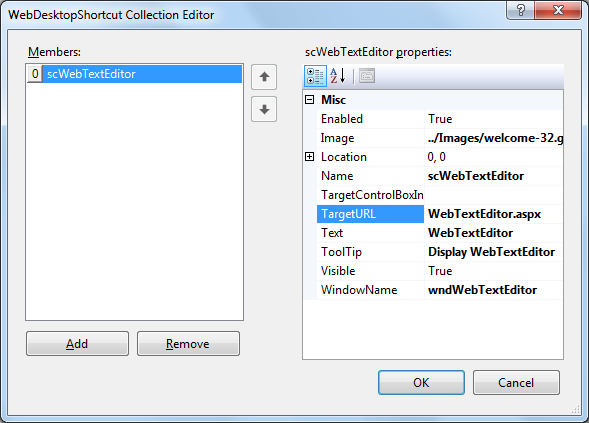
Task: Click the Name property value field
Action: click(494, 176)
